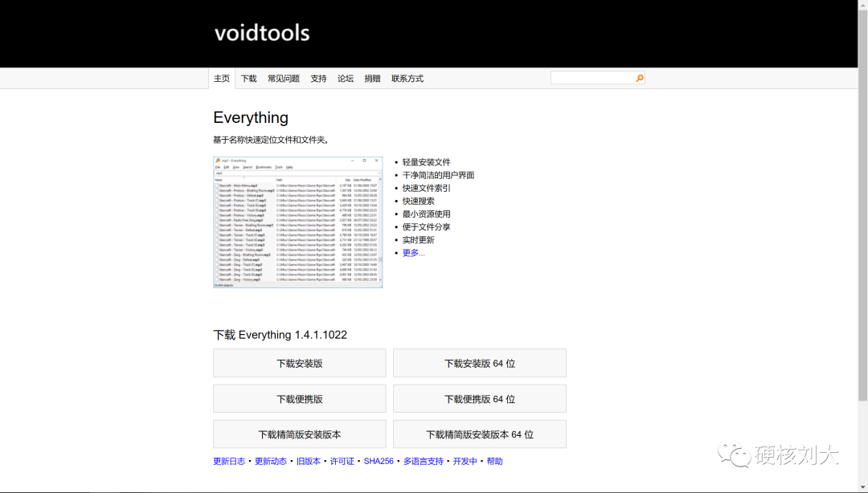Visit the 论坛 page

point(346,79)
